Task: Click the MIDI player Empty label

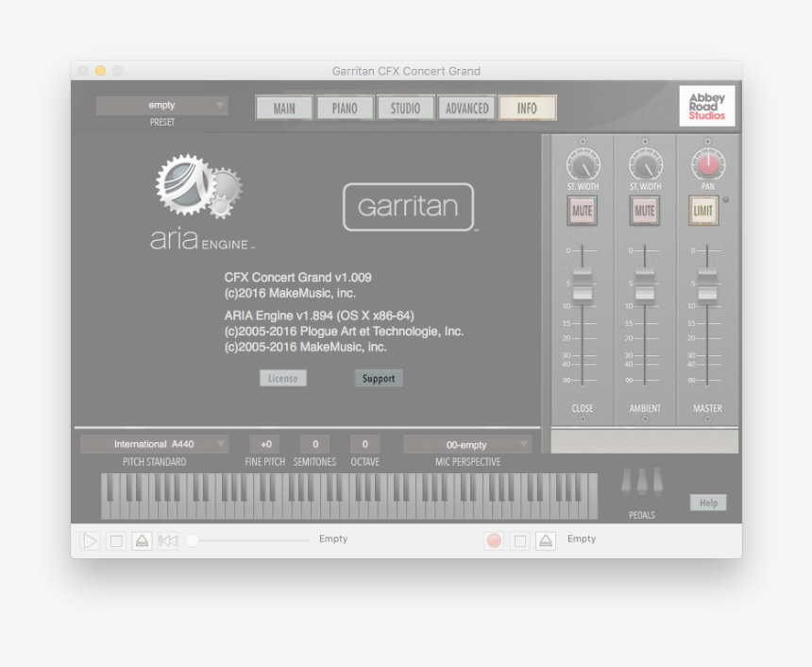Action: pyautogui.click(x=333, y=539)
